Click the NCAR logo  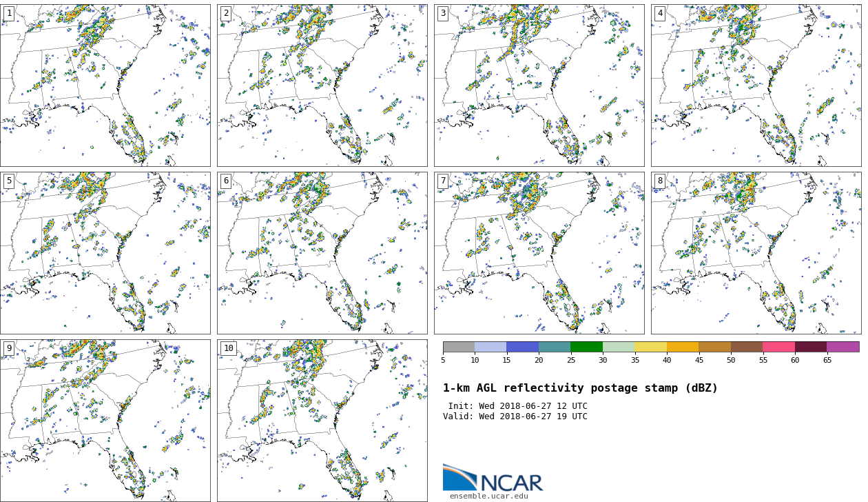point(493,478)
